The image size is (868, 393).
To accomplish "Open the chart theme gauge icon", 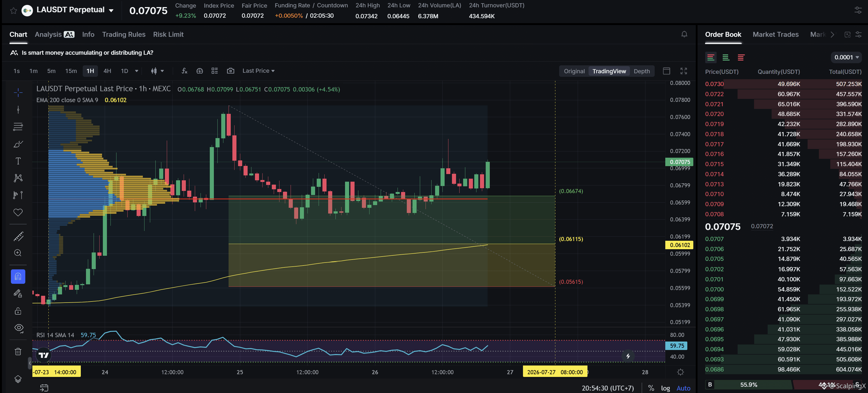I will 199,71.
